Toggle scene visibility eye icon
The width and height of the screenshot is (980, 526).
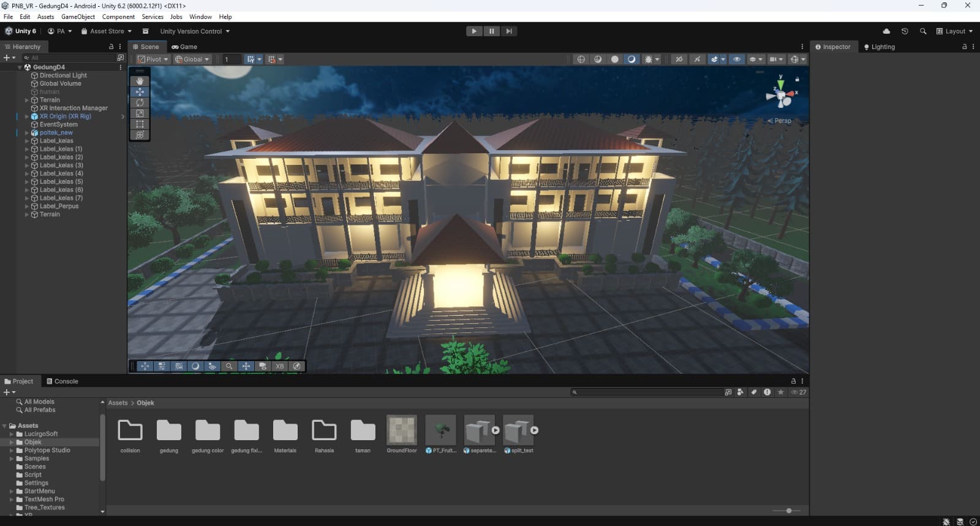click(737, 59)
